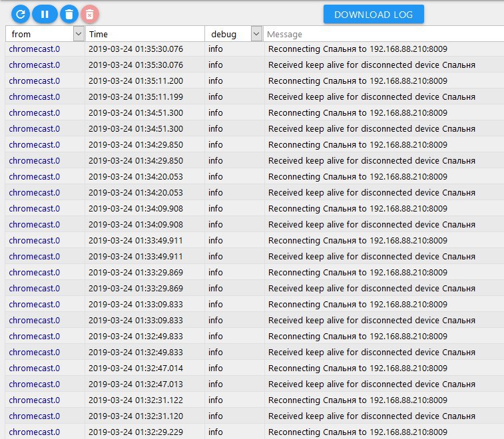
Task: Pause the log output
Action: (45, 14)
